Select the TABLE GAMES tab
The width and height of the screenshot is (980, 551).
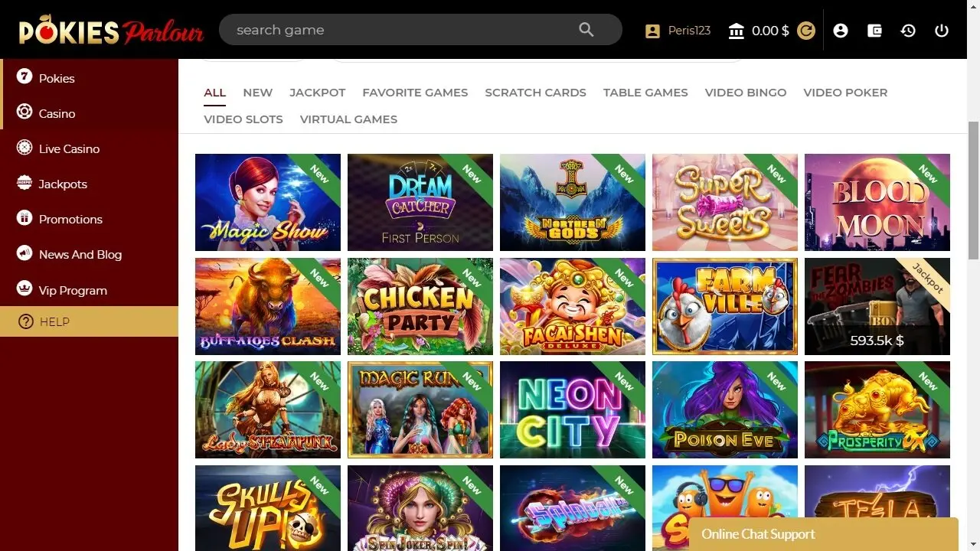point(645,93)
